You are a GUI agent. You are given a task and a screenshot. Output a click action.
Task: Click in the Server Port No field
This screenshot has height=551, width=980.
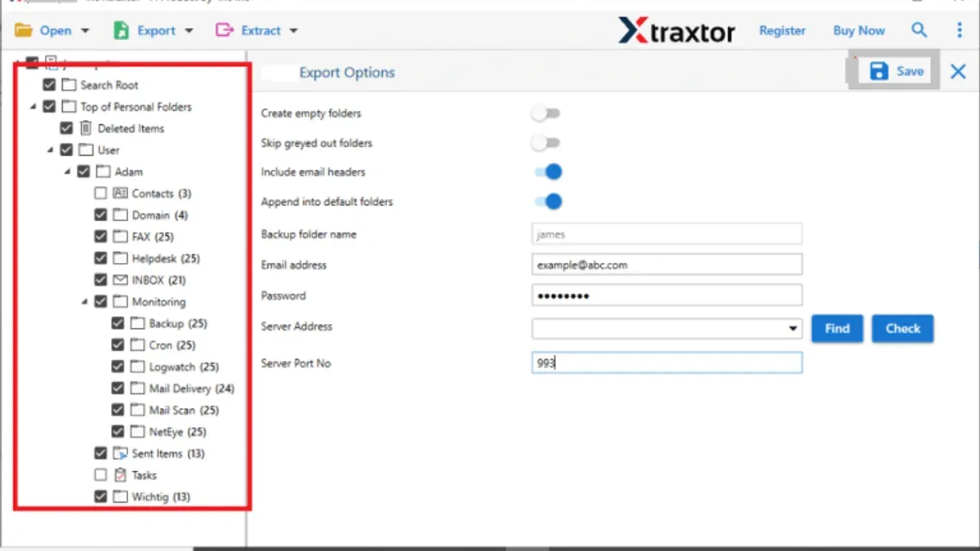tap(666, 362)
